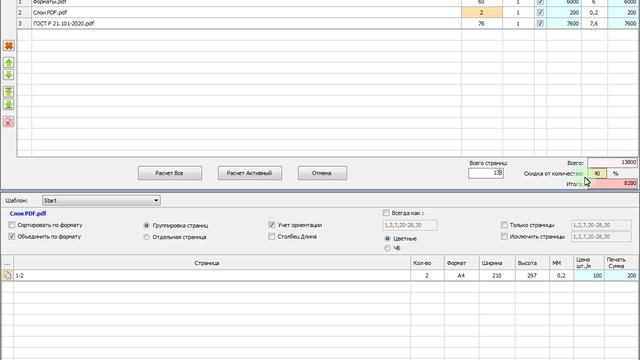Enable Сортировать по формату checkbox

(12, 225)
